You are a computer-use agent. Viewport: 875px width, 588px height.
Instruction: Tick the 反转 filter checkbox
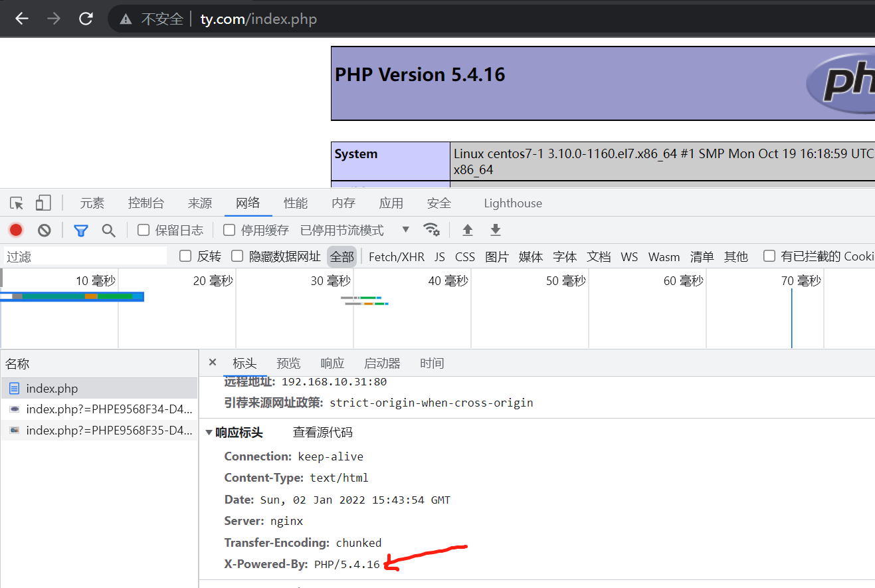tap(185, 256)
